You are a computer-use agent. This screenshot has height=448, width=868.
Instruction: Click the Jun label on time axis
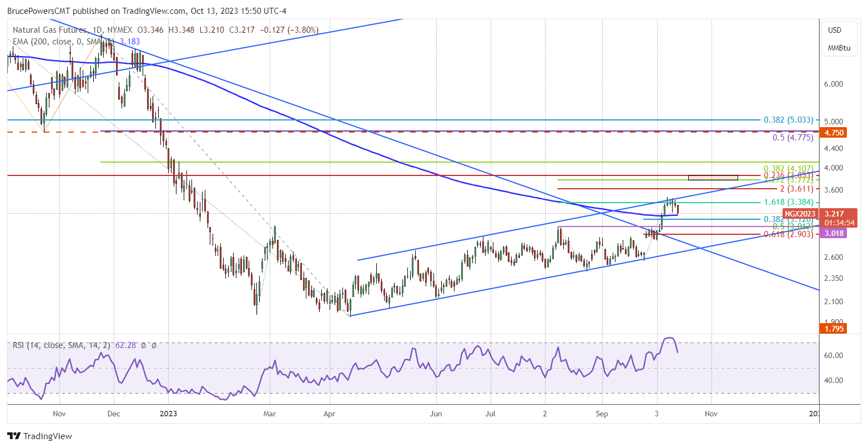tap(437, 414)
